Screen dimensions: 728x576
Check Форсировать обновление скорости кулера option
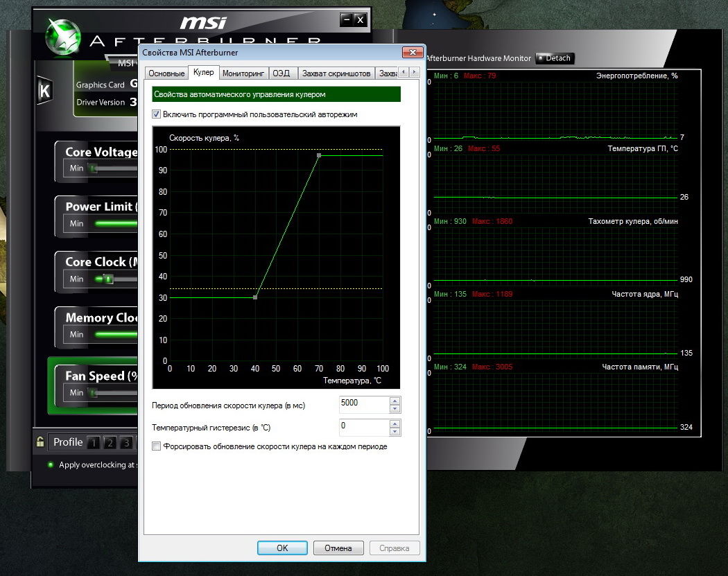click(157, 446)
